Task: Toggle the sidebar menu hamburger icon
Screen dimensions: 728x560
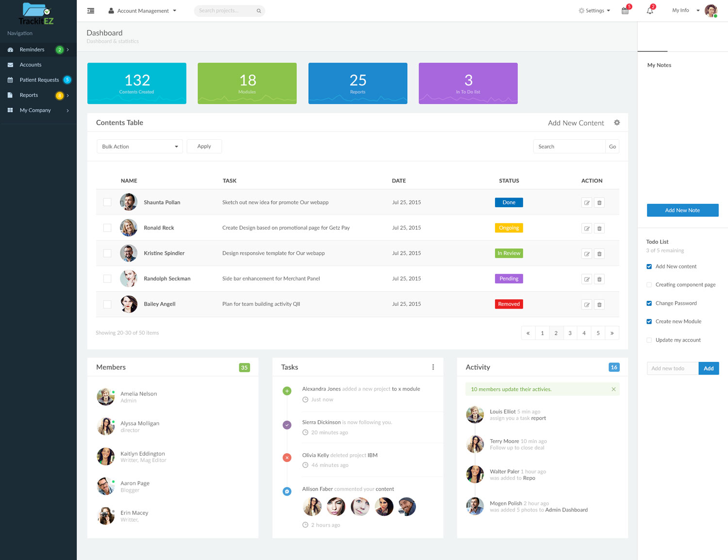Action: point(91,11)
